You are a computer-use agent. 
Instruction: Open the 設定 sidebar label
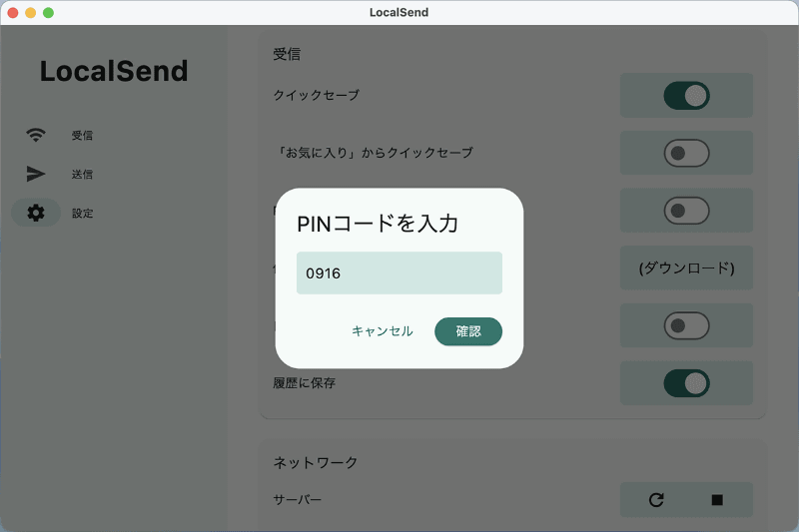(x=82, y=214)
